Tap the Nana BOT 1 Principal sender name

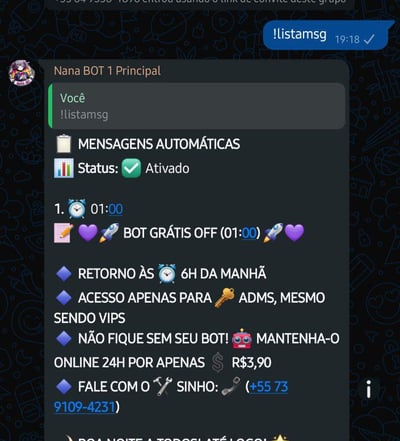point(107,71)
